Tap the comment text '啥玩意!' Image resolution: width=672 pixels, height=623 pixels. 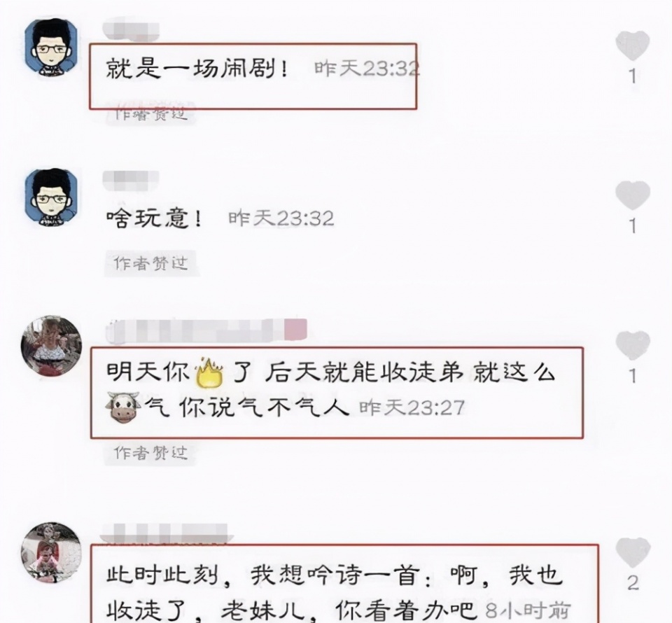click(153, 218)
